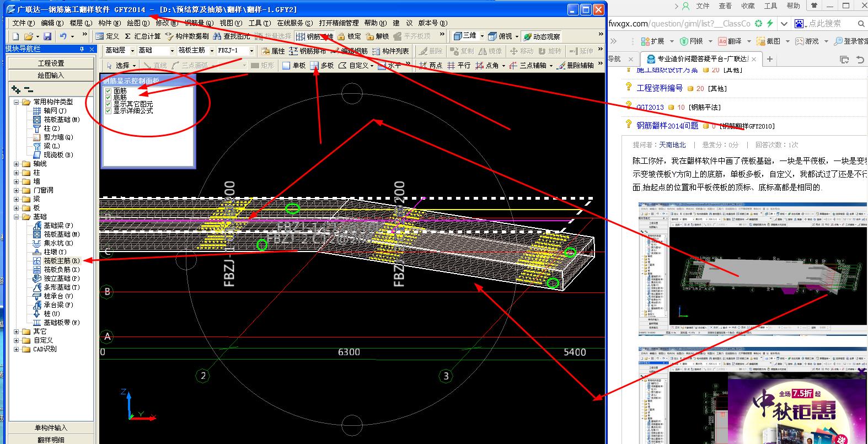Open 钢筋排布 rebar layout tool
Image resolution: width=868 pixels, height=444 pixels.
[x=307, y=51]
